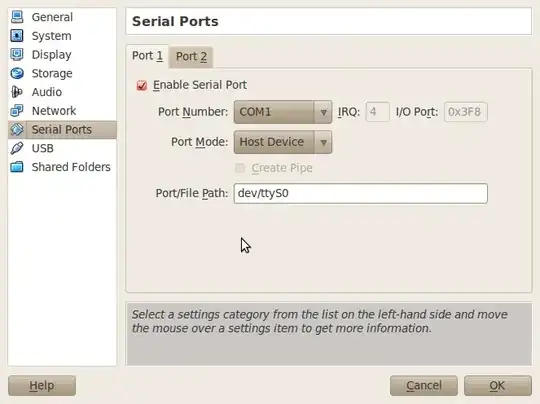This screenshot has width=540, height=404.
Task: Select the System chip icon
Action: click(17, 35)
